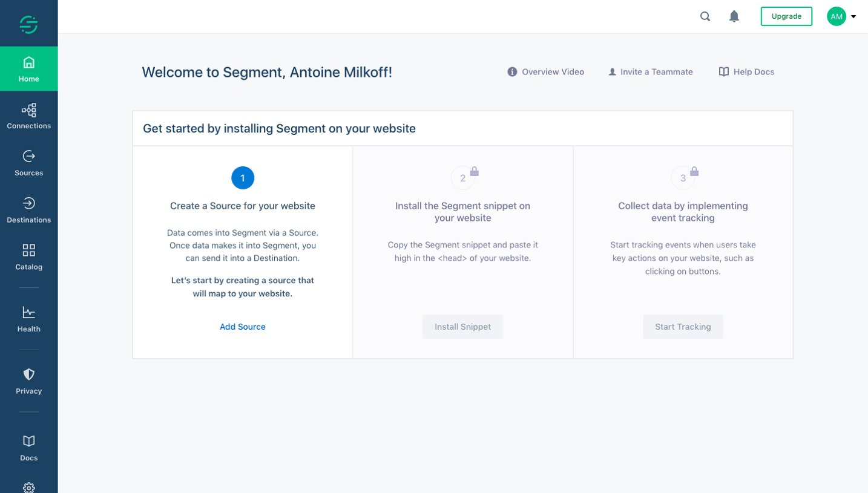This screenshot has width=868, height=493.
Task: Open Connections in the sidebar
Action: coord(28,116)
